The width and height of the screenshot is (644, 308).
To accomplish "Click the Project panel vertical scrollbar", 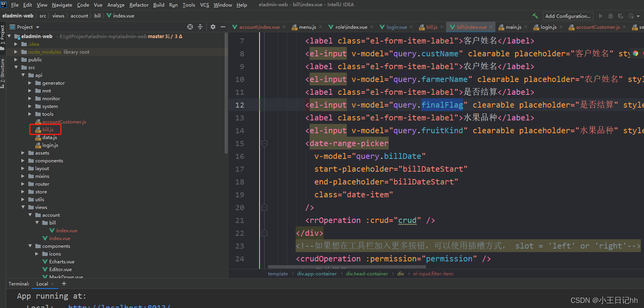I will (226, 93).
